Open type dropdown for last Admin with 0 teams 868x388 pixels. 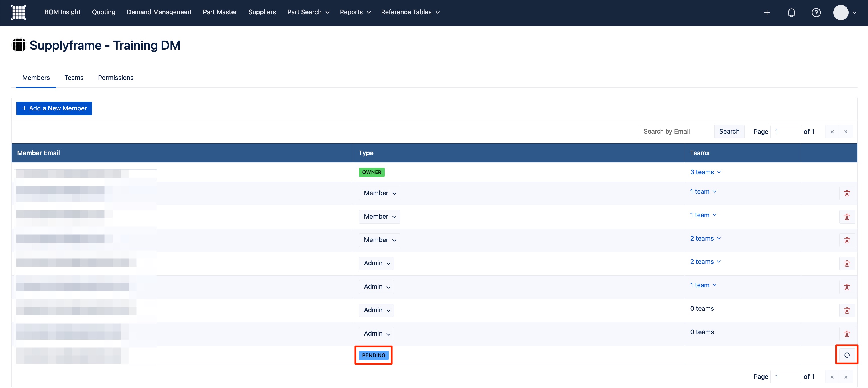coord(376,334)
